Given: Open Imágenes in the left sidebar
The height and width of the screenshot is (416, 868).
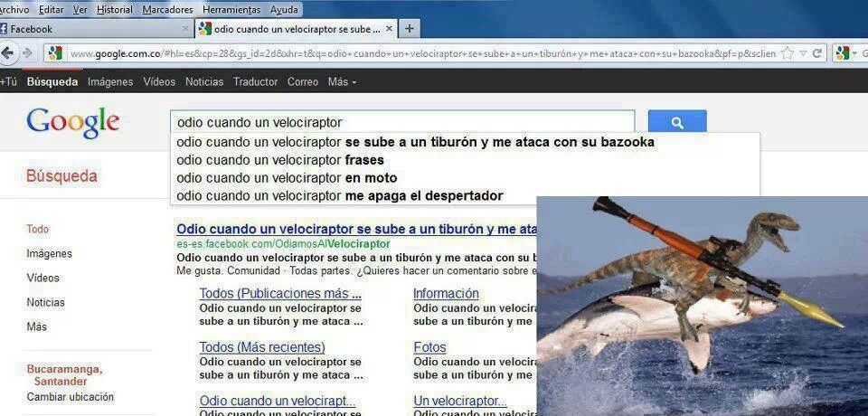Looking at the screenshot, I should (49, 254).
